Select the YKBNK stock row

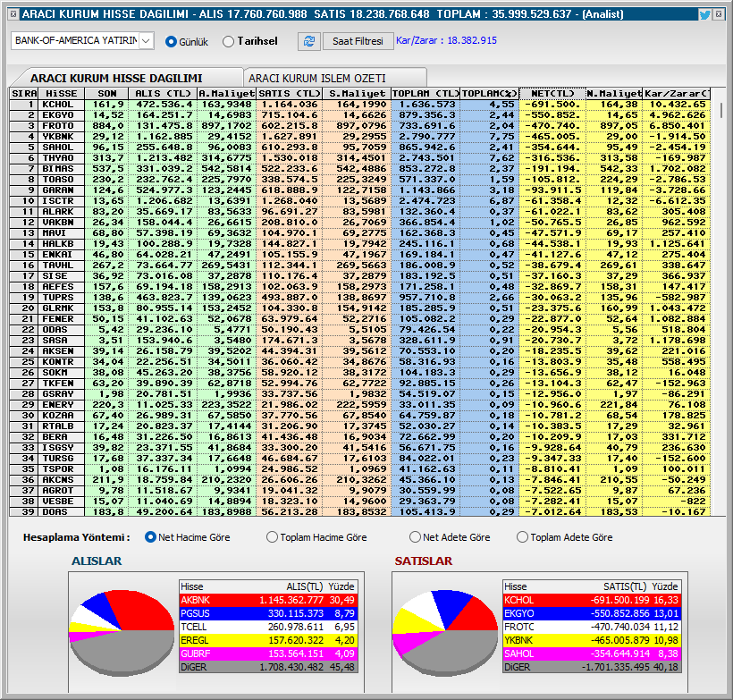[360, 137]
